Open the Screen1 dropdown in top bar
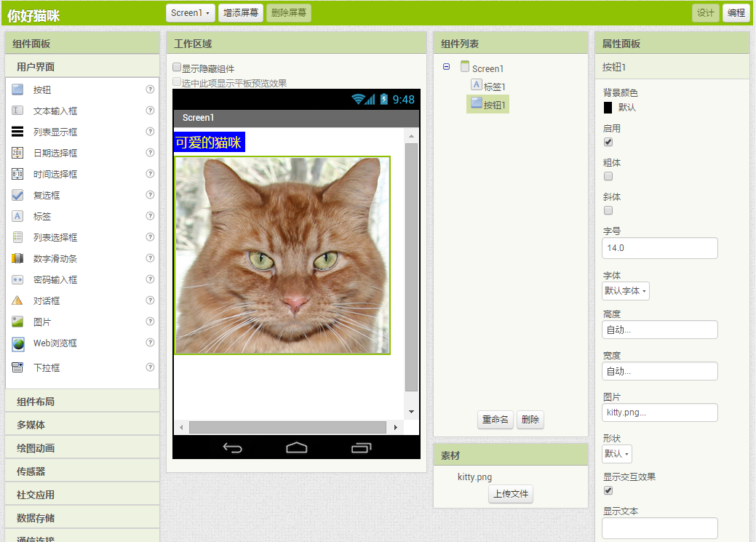This screenshot has width=756, height=542. pyautogui.click(x=191, y=13)
